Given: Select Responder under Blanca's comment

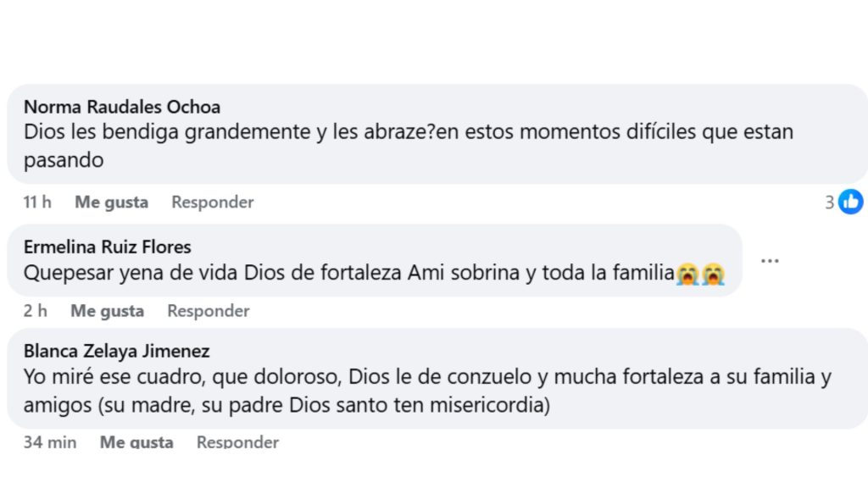Looking at the screenshot, I should 237,441.
